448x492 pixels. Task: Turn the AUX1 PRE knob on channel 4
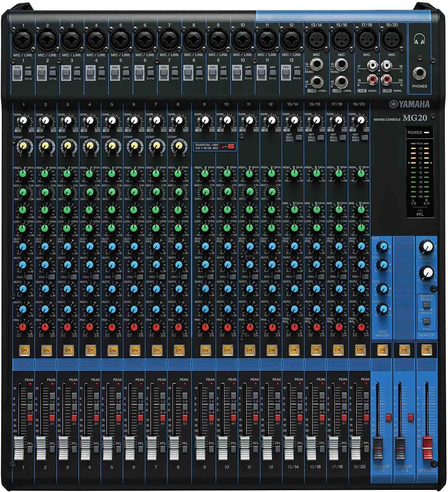pos(90,247)
